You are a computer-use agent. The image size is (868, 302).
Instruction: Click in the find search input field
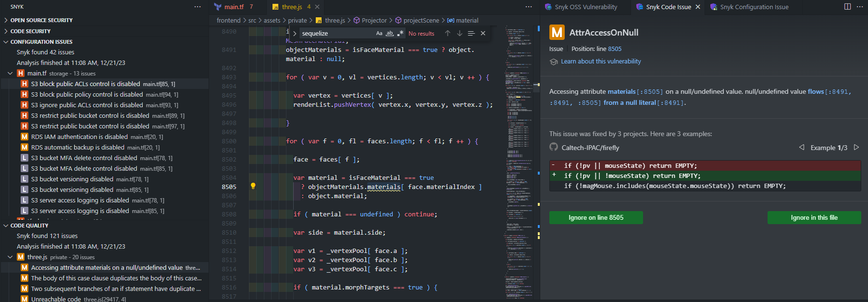point(336,33)
